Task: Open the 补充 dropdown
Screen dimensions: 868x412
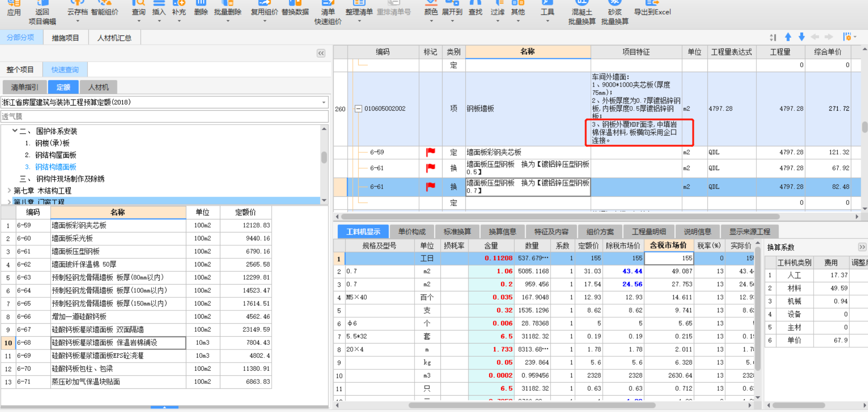Action: tap(179, 21)
